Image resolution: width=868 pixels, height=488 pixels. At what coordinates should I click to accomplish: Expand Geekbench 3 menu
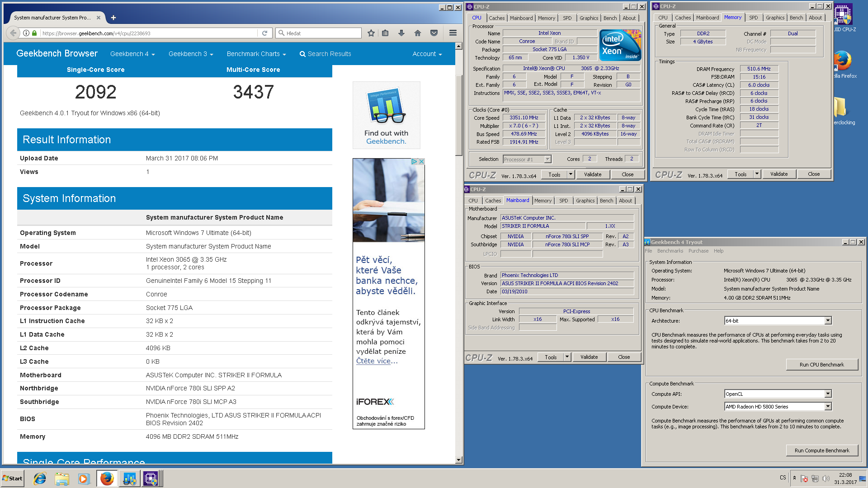click(x=191, y=54)
